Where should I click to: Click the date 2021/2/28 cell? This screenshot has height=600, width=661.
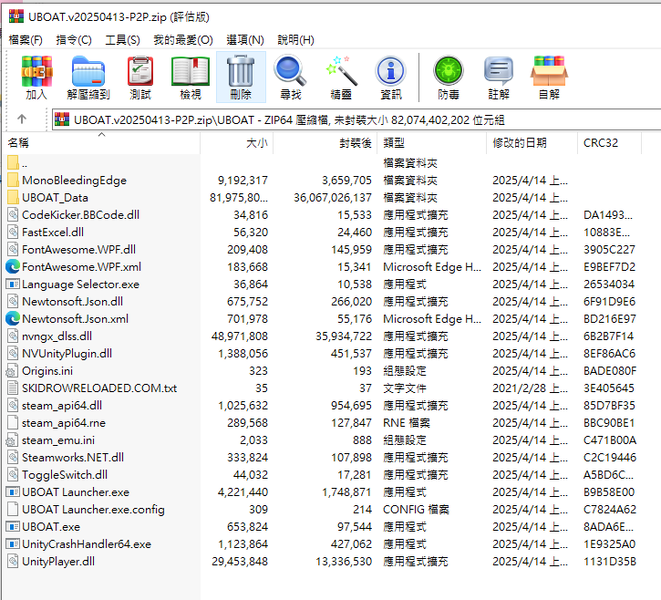click(x=530, y=388)
